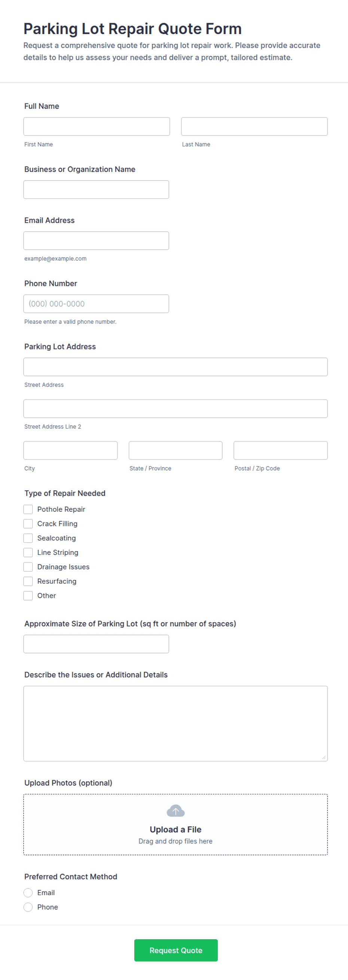Click the Email Address input box

(96, 240)
